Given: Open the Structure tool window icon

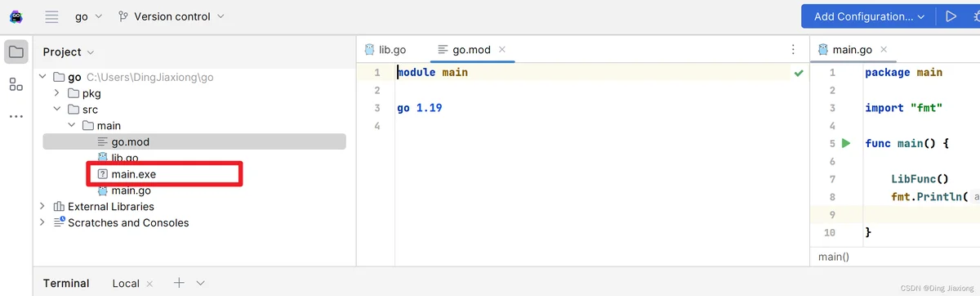Looking at the screenshot, I should click(x=16, y=84).
